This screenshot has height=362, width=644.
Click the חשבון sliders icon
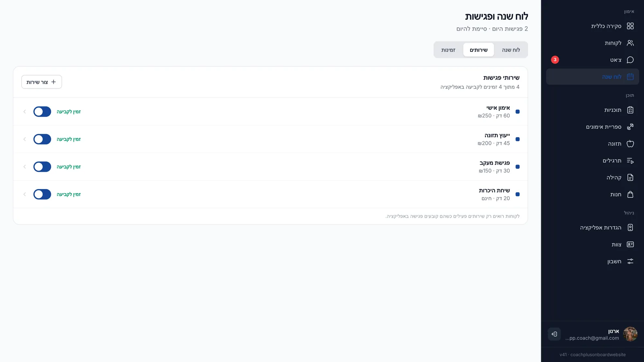[630, 261]
